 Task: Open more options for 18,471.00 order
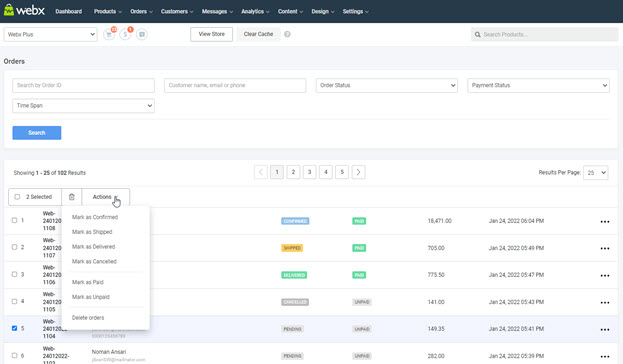click(605, 222)
